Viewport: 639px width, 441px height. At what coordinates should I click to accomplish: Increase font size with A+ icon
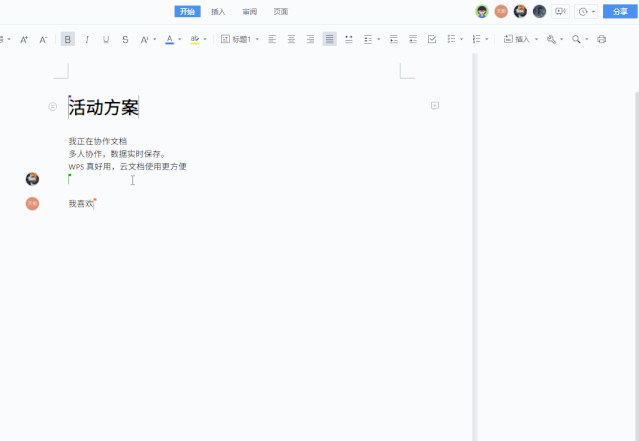pyautogui.click(x=24, y=40)
